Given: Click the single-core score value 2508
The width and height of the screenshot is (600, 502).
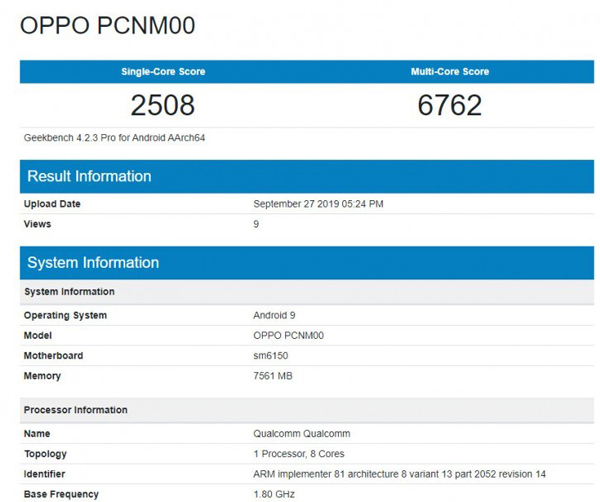Looking at the screenshot, I should [x=162, y=105].
